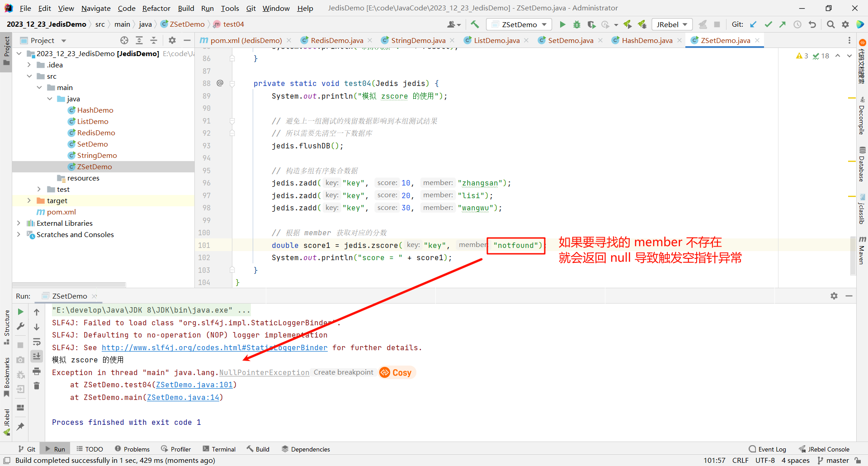Click the green Run button in the main toolbar
Image resolution: width=868 pixels, height=466 pixels.
562,24
